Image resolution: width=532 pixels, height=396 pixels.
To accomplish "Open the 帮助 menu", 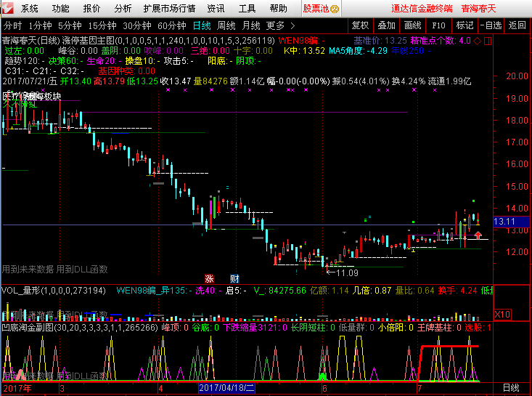I will [x=278, y=9].
